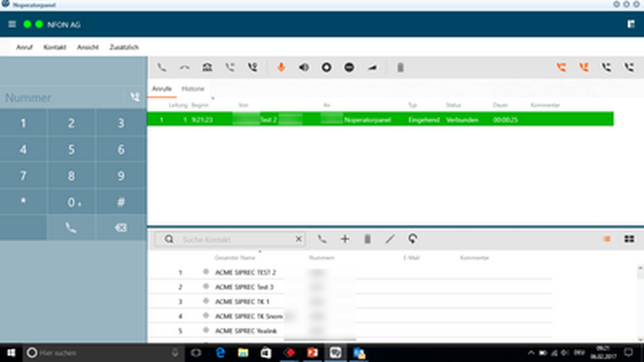Viewport: 644px width, 362px height.
Task: Open the hamburger menu beside NFON AG
Action: [12, 24]
